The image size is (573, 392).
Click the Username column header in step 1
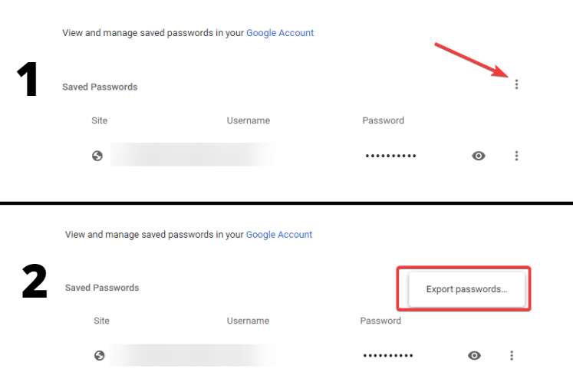[249, 120]
